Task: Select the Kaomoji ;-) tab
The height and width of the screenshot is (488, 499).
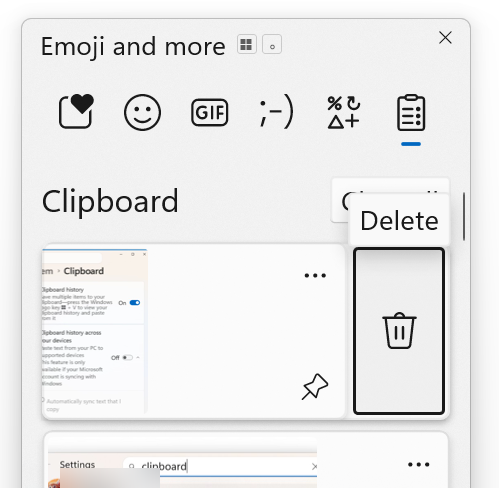Action: click(277, 112)
